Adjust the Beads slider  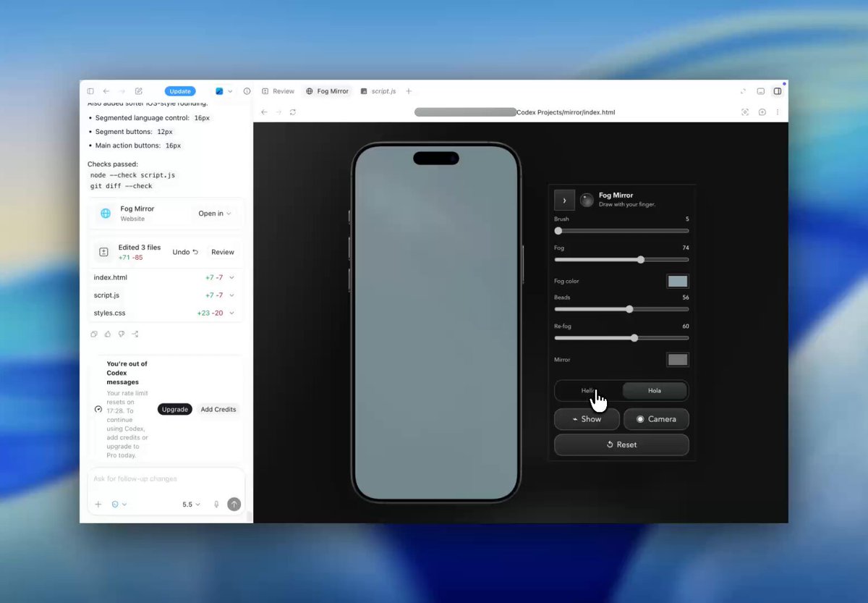click(x=621, y=309)
